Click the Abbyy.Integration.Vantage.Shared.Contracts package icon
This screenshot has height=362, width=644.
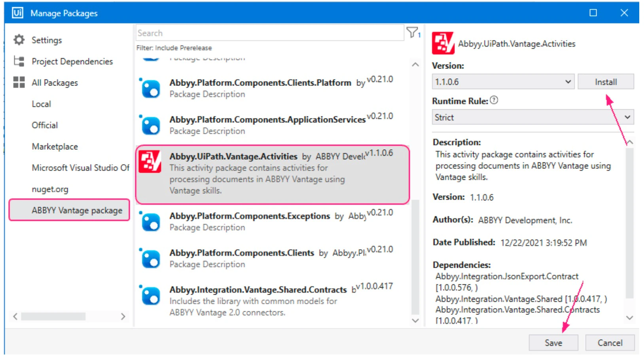[x=151, y=296]
